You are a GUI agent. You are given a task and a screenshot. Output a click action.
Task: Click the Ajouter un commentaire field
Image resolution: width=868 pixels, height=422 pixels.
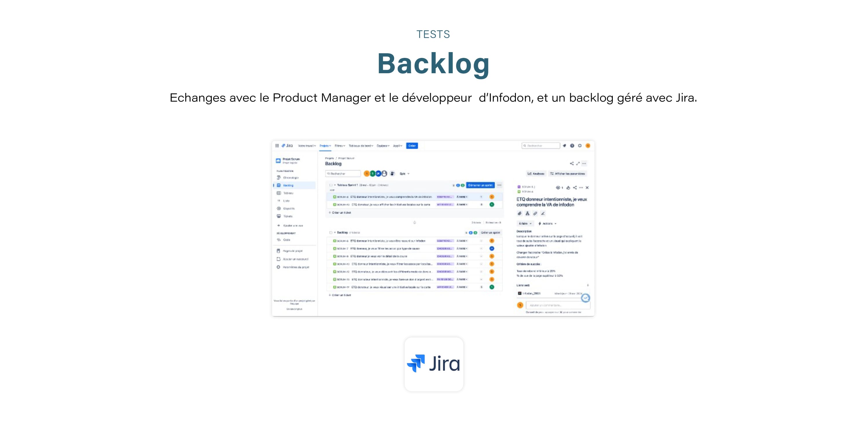[x=558, y=305]
